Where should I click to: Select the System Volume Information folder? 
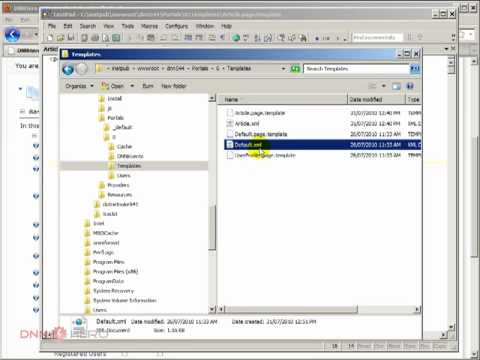[120, 301]
